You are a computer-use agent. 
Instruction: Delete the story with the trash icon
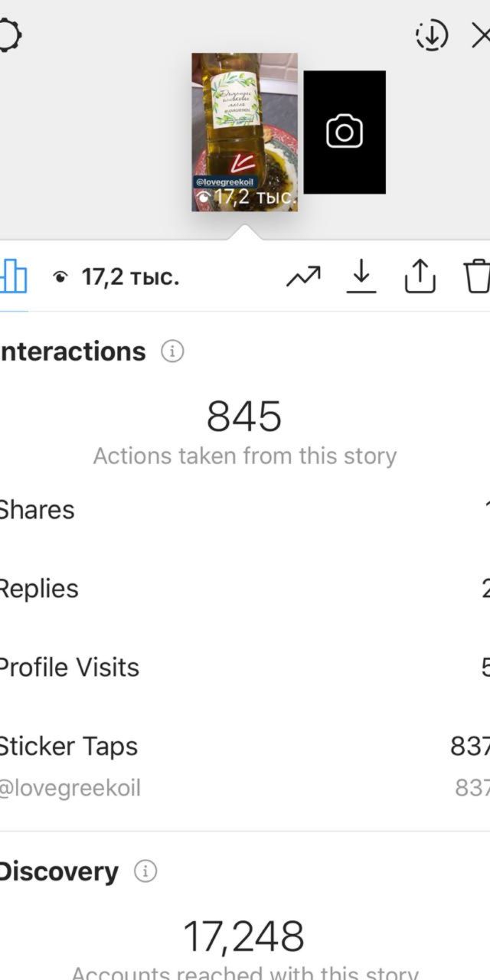pyautogui.click(x=476, y=276)
